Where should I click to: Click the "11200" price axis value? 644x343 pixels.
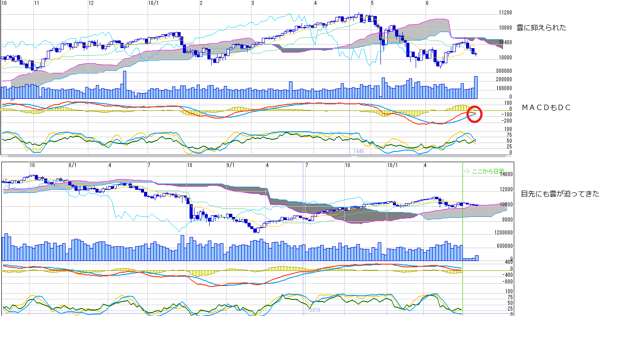click(x=505, y=13)
